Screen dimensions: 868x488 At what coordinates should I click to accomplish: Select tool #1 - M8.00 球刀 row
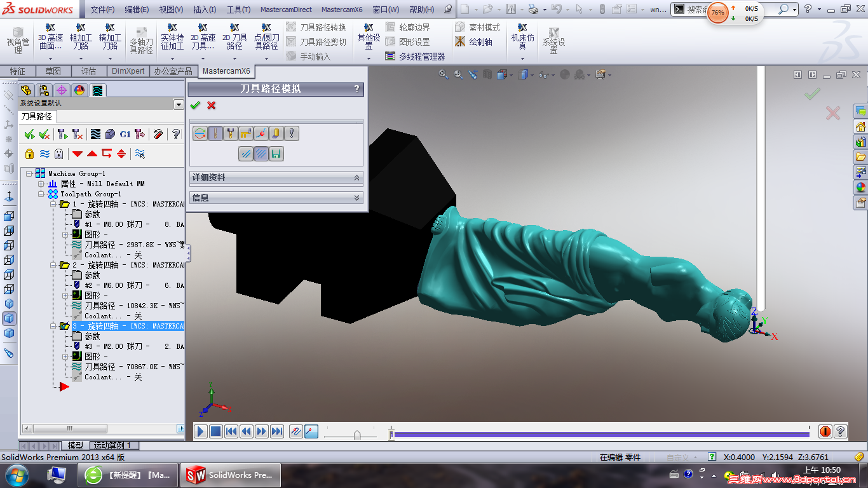pyautogui.click(x=128, y=224)
